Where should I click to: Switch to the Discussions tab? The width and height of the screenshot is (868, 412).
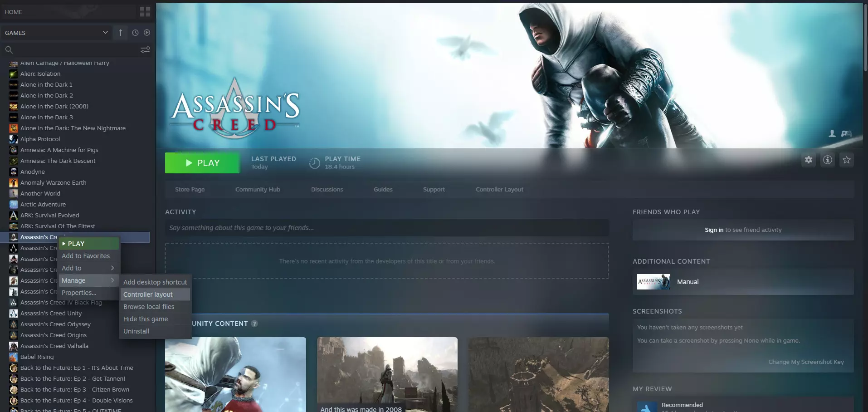click(x=327, y=189)
